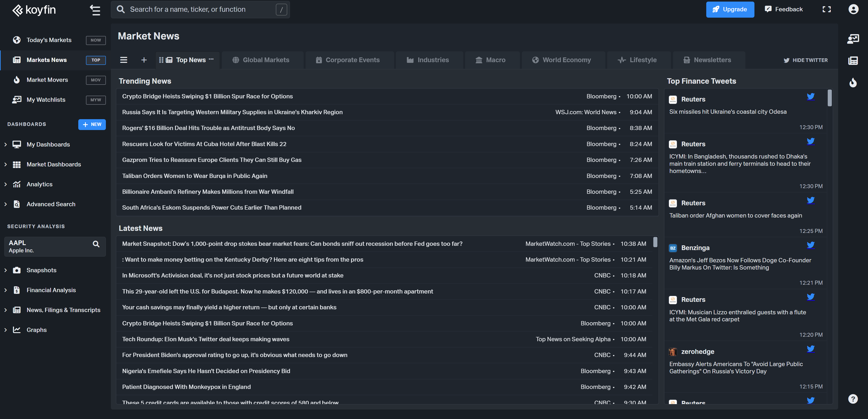868x419 pixels.
Task: Expand Snapshots chevron
Action: coord(5,270)
